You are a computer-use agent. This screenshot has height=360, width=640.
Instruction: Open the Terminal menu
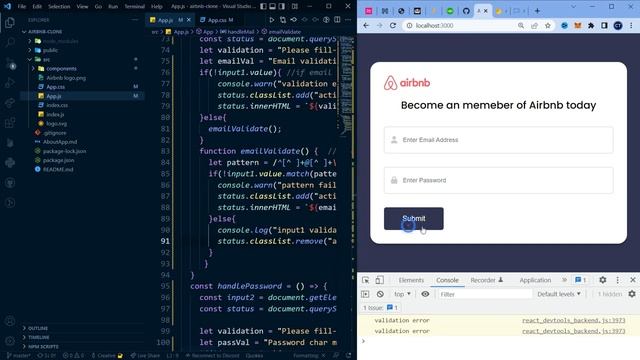pyautogui.click(x=134, y=7)
